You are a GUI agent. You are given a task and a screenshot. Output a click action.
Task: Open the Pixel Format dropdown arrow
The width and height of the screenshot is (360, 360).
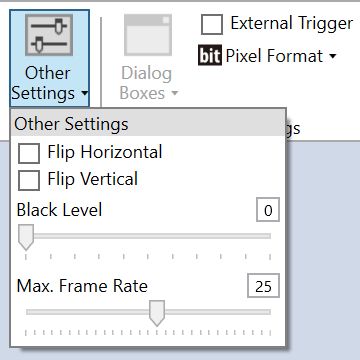pos(333,56)
